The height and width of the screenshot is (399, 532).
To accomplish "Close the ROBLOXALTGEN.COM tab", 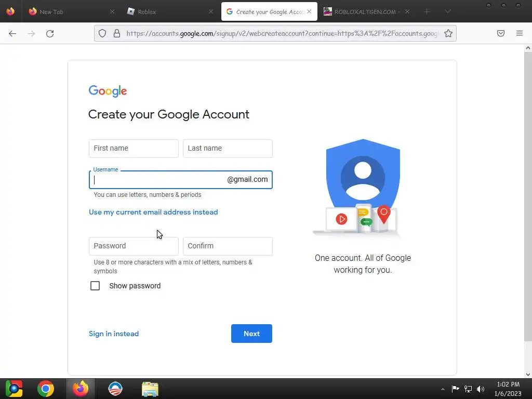I will click(x=407, y=11).
